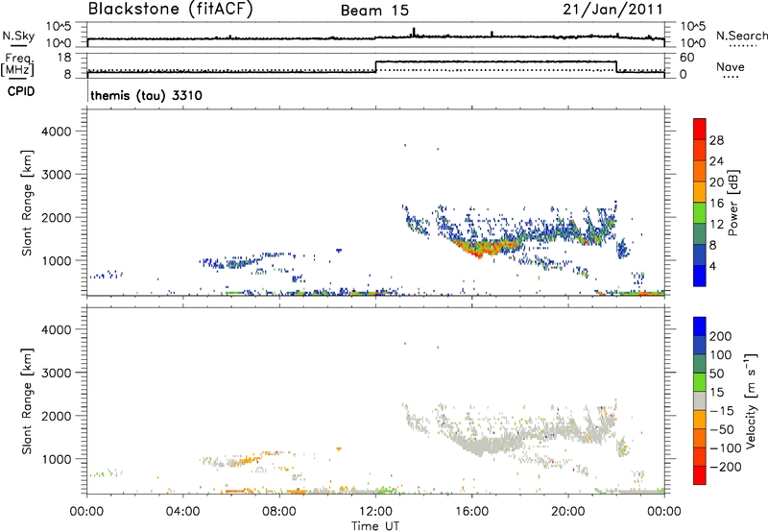Click the 28 tick on power colorbar
Screen dimensions: 768x532
[716, 140]
